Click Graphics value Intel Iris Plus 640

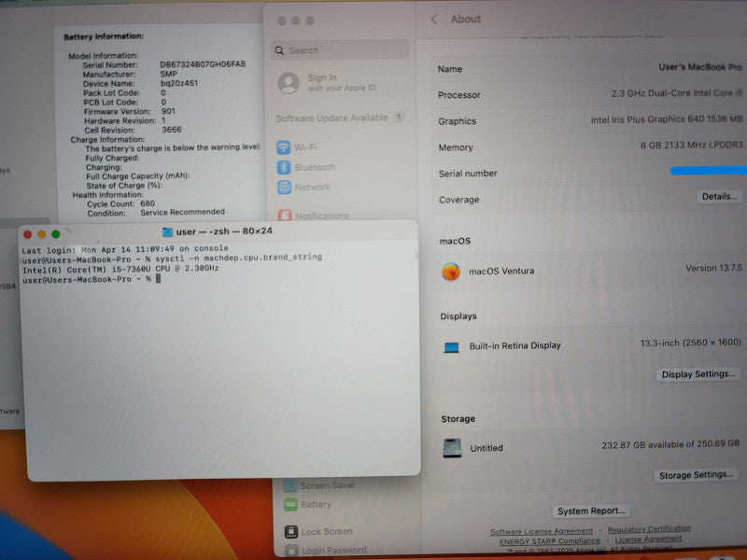coord(667,119)
